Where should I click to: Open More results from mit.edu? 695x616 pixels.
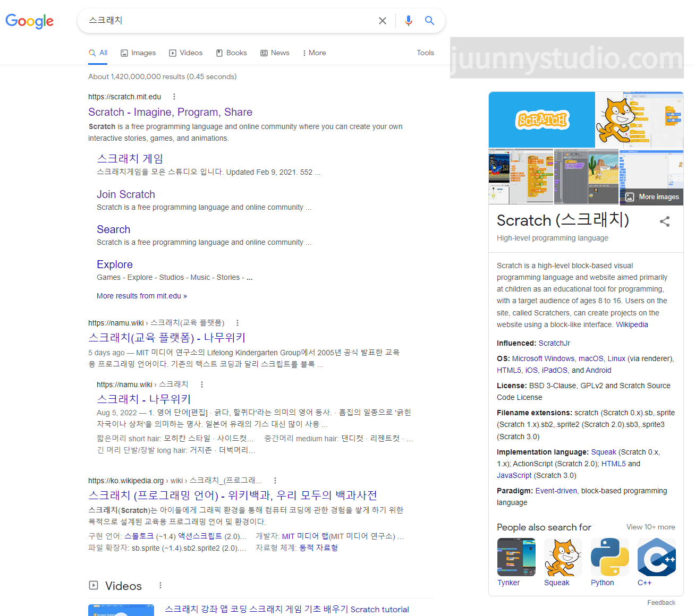(x=142, y=296)
